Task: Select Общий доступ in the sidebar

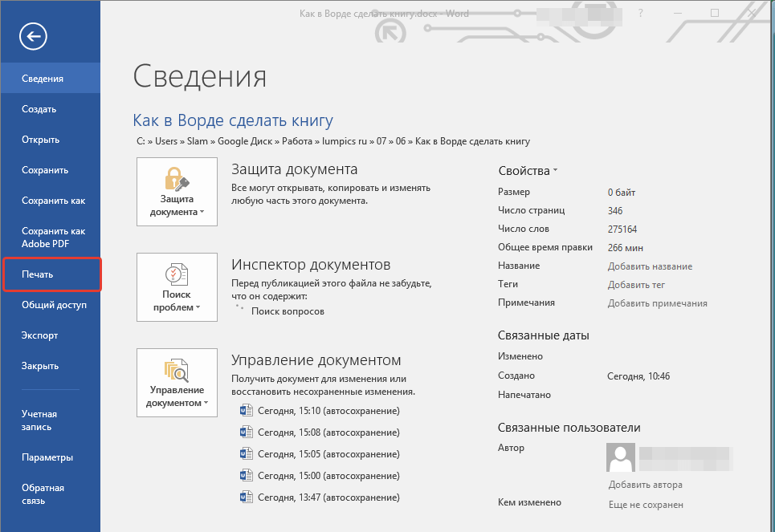Action: (54, 305)
